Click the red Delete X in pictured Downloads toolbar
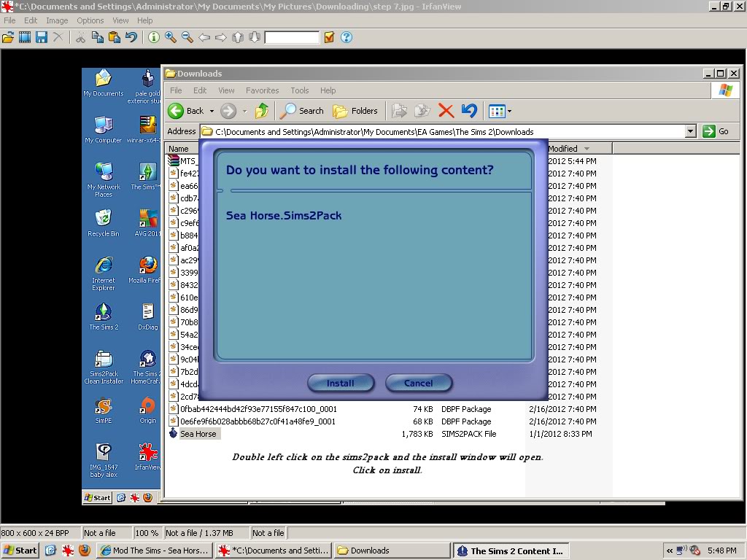747x560 pixels. pos(446,111)
